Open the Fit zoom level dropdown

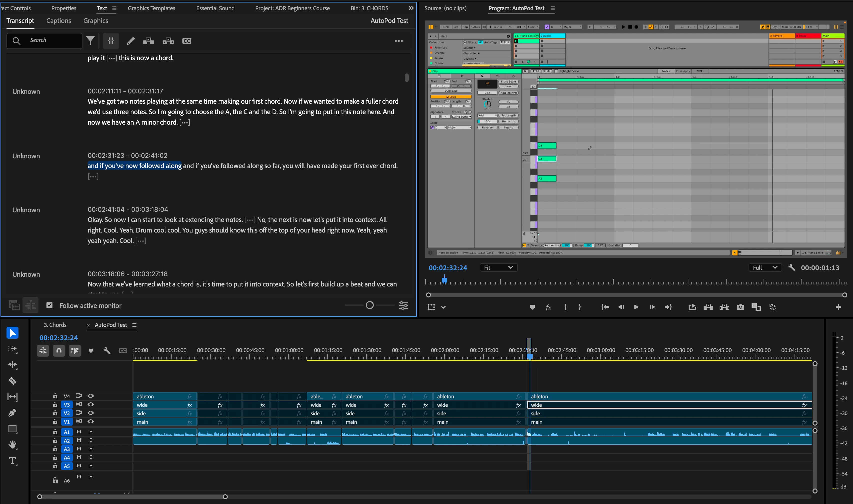pos(498,268)
